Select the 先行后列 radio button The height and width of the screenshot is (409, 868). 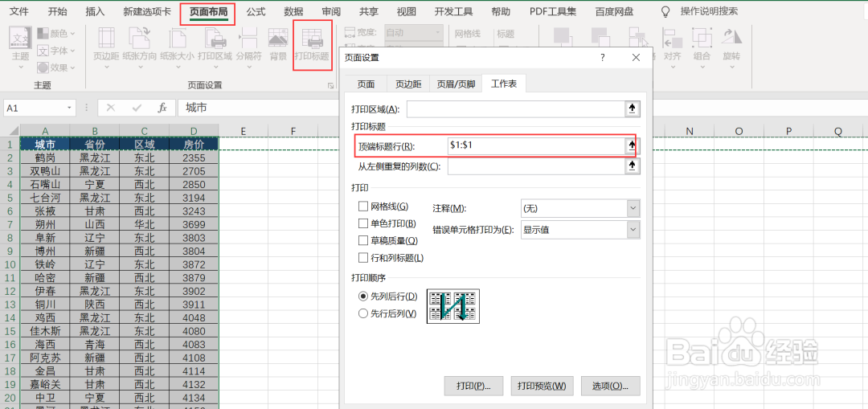(x=363, y=314)
